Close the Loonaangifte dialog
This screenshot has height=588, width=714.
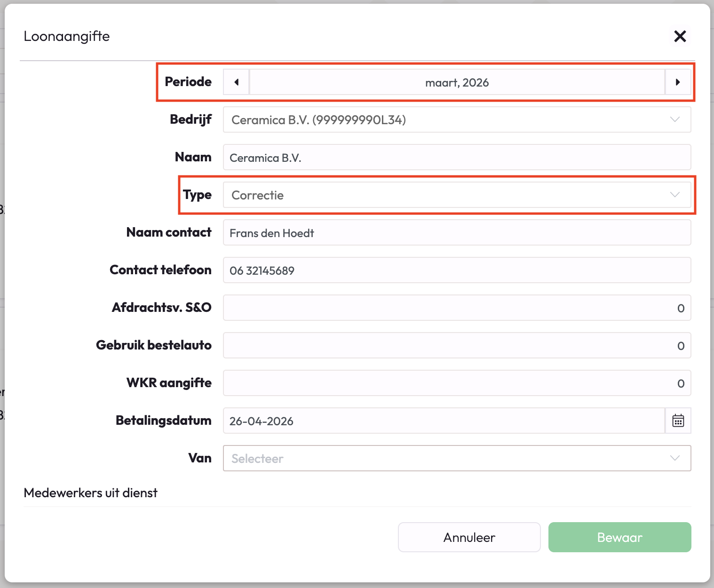click(x=680, y=36)
